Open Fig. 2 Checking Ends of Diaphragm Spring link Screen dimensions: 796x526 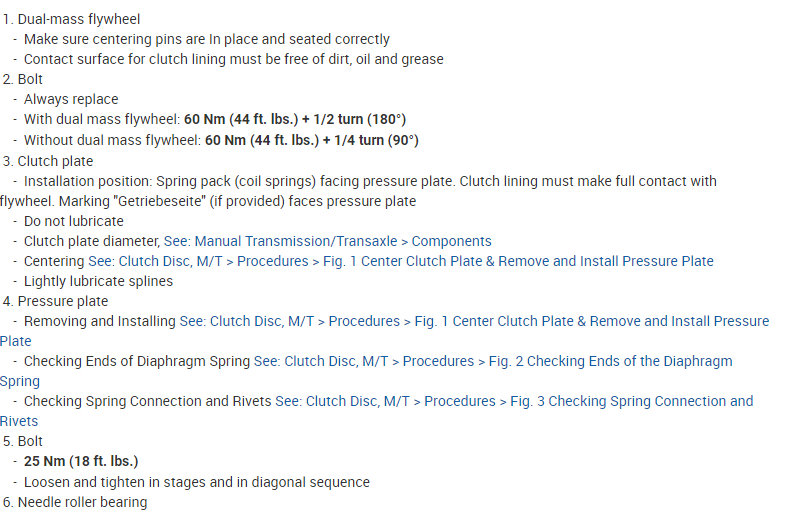[492, 361]
